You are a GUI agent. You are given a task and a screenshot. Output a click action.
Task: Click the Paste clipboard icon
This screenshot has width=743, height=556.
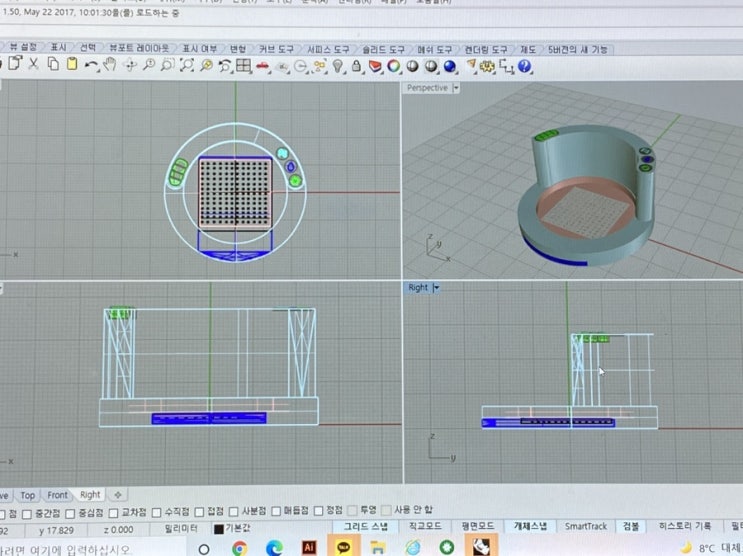point(72,64)
